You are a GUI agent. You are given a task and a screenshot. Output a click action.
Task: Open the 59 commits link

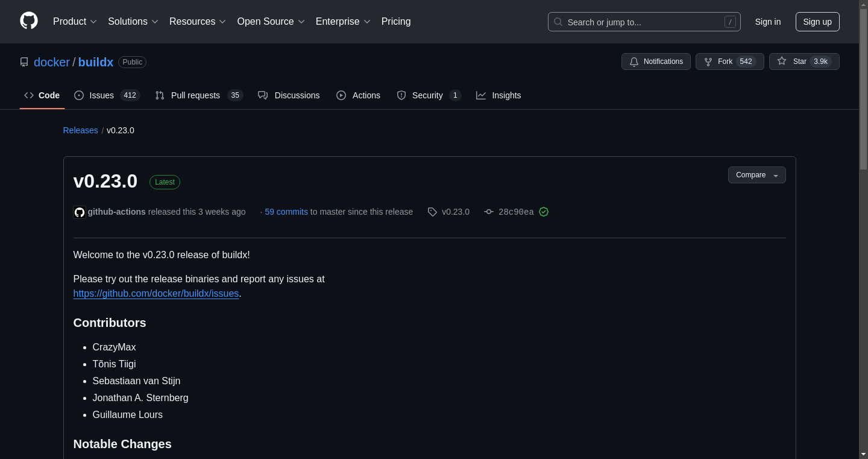pyautogui.click(x=286, y=212)
